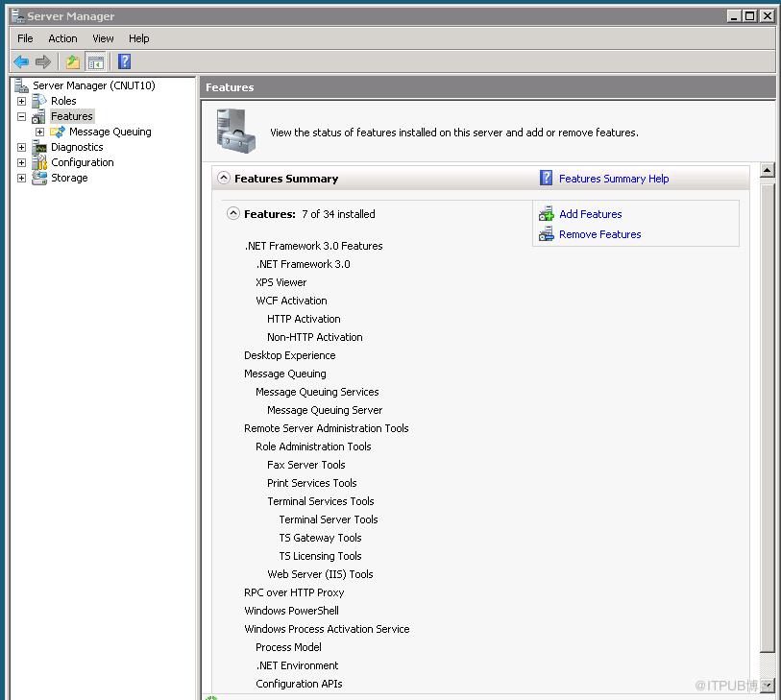Screen dimensions: 781x700
Task: Click the Remove Features icon
Action: point(547,234)
